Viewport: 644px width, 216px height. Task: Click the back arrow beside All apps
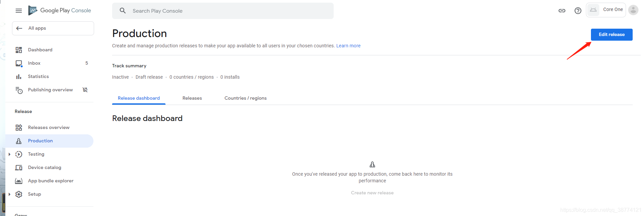tap(19, 28)
